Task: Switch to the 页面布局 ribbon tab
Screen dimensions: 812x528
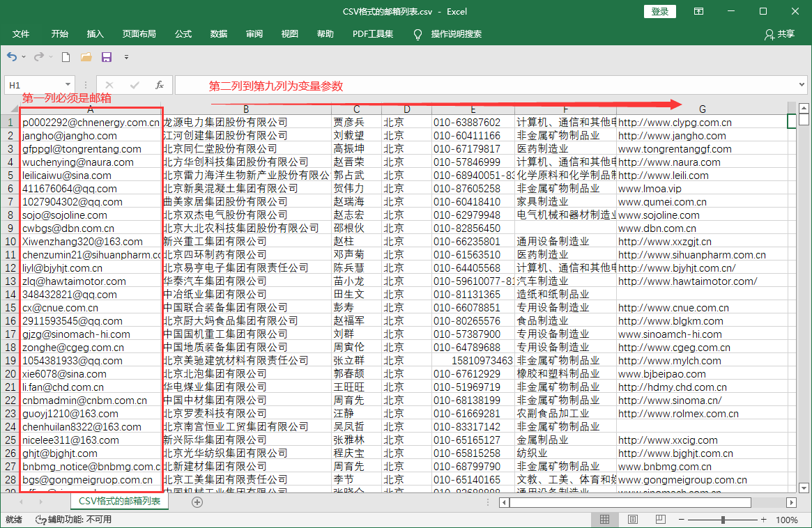Action: tap(139, 34)
